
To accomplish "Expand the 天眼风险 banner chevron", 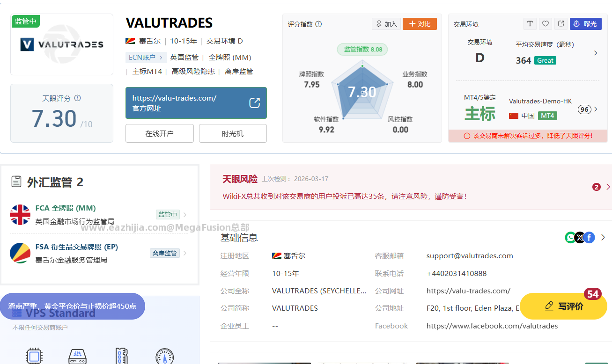I will click(x=608, y=187).
